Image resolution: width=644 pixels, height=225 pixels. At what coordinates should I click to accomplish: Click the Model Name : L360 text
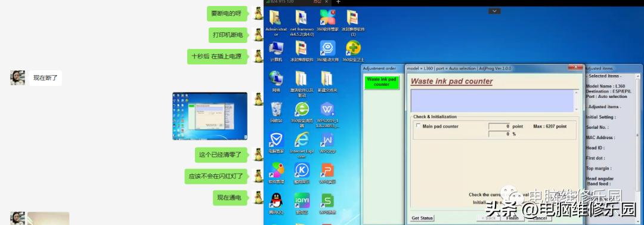coord(605,86)
